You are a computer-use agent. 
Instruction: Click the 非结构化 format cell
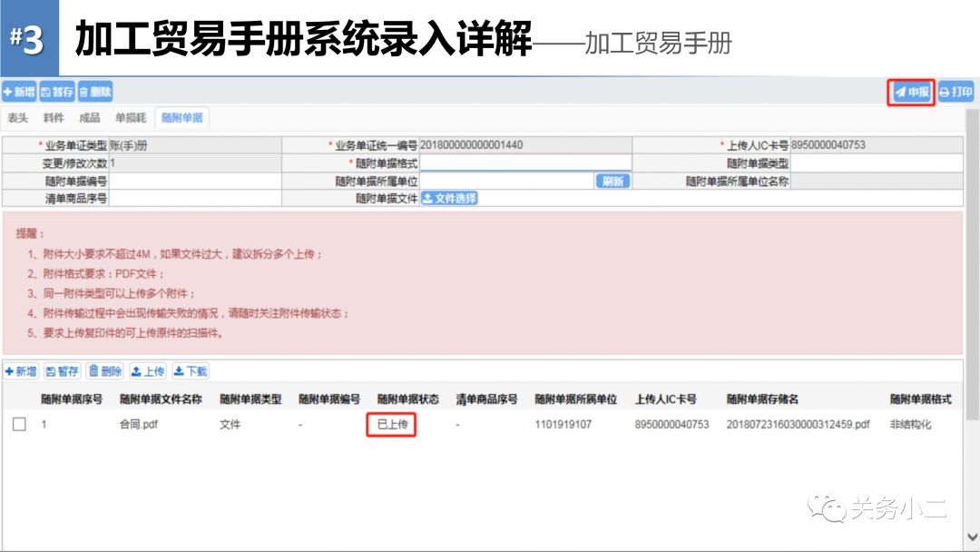point(911,425)
